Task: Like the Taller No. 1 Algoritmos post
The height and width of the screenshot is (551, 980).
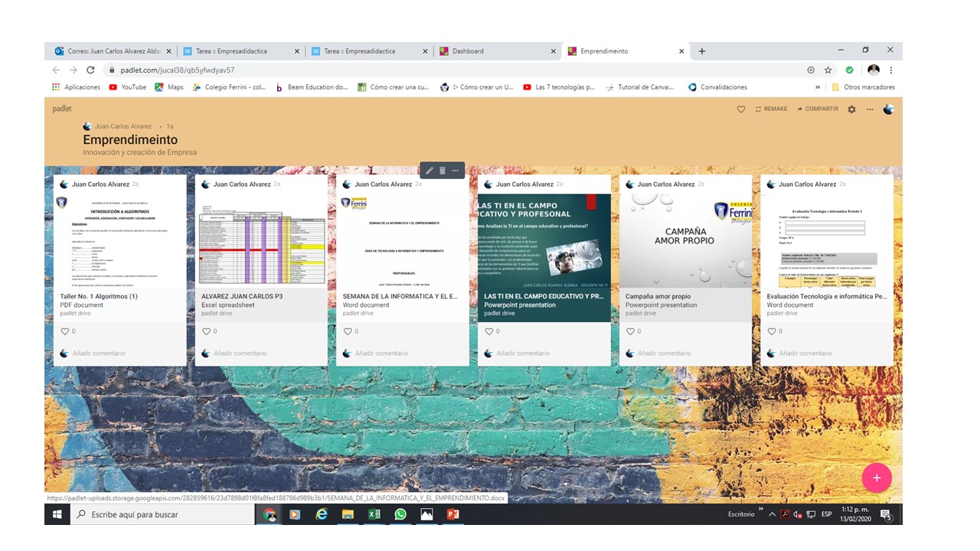Action: tap(65, 331)
